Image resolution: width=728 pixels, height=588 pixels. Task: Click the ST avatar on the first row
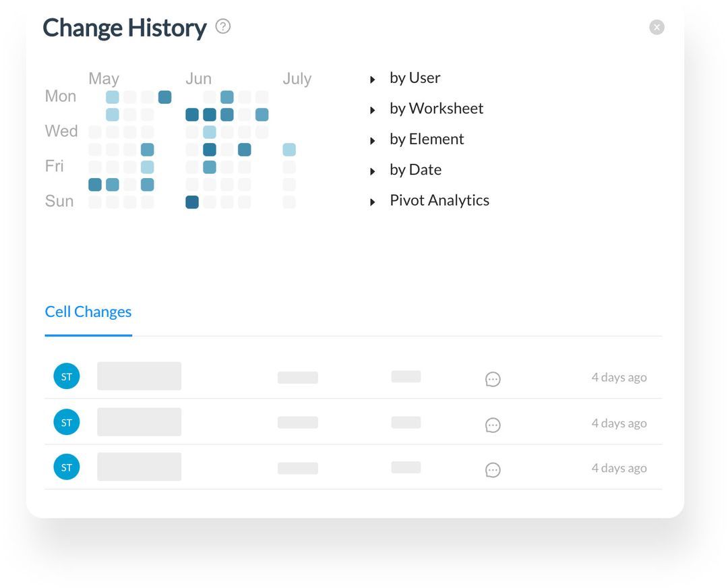[x=66, y=376]
